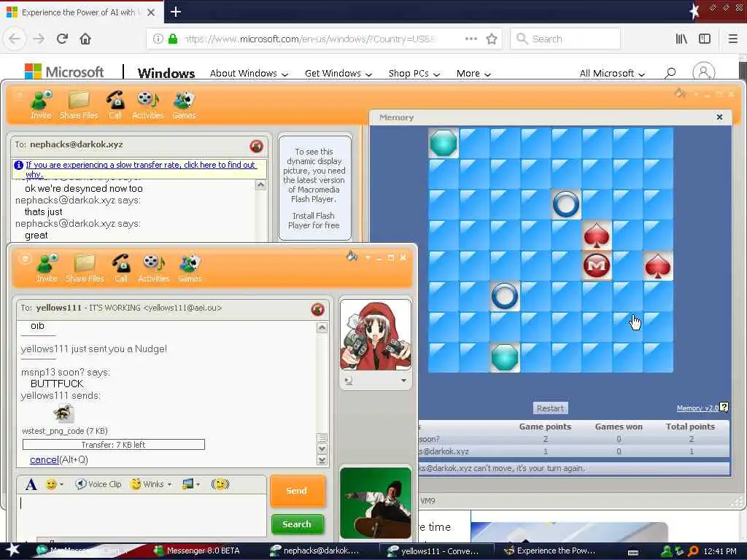This screenshot has width=747, height=560.
Task: Click Firefox Search field
Action: point(565,39)
